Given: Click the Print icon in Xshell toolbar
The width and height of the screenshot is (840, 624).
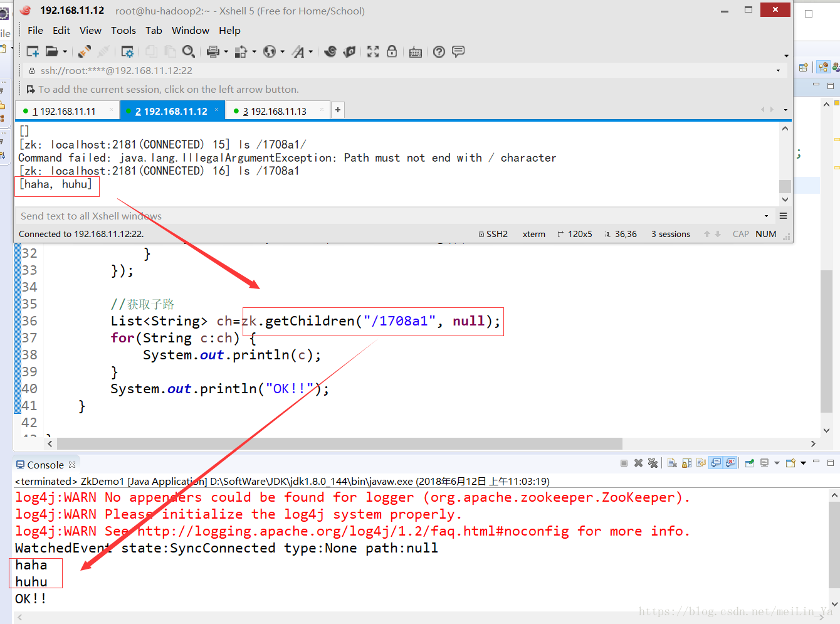Looking at the screenshot, I should tap(213, 51).
